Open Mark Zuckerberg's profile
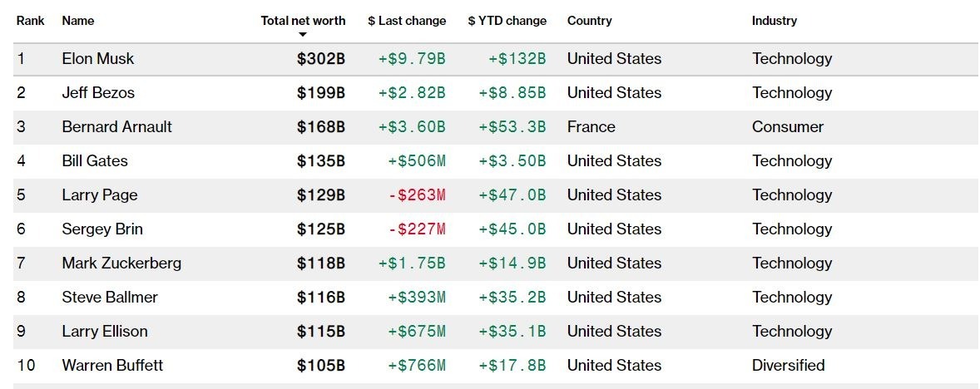This screenshot has height=389, width=980. pos(121,263)
